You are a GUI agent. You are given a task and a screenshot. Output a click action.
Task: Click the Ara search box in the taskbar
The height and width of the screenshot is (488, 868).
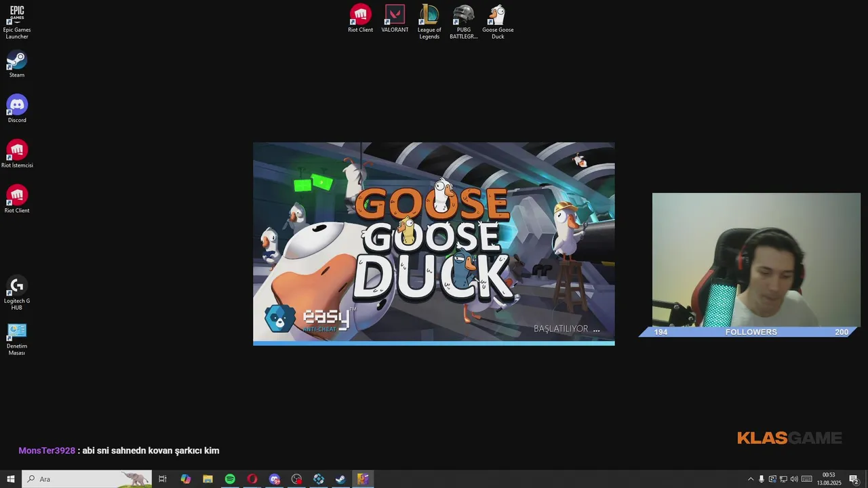click(87, 479)
